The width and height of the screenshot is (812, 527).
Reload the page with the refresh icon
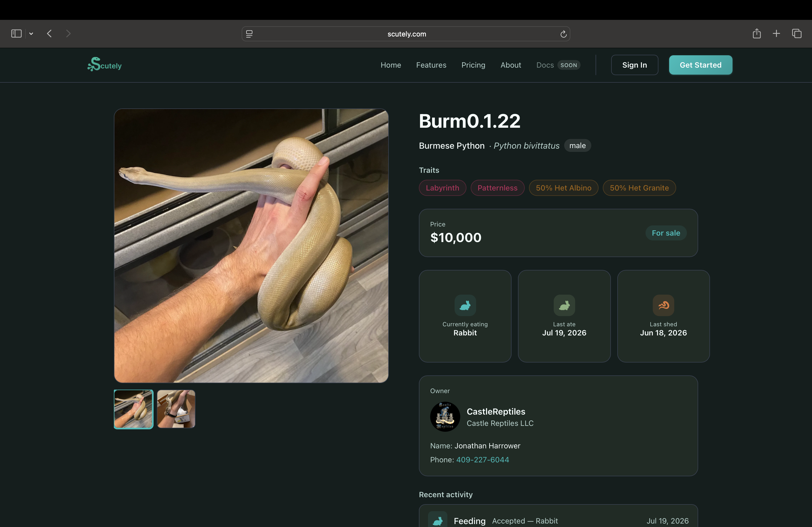pyautogui.click(x=563, y=34)
